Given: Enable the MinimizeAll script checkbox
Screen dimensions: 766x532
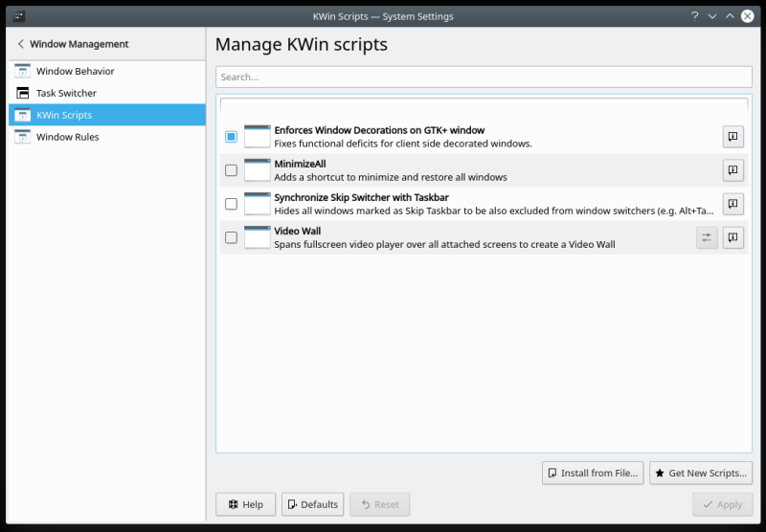Looking at the screenshot, I should point(231,170).
